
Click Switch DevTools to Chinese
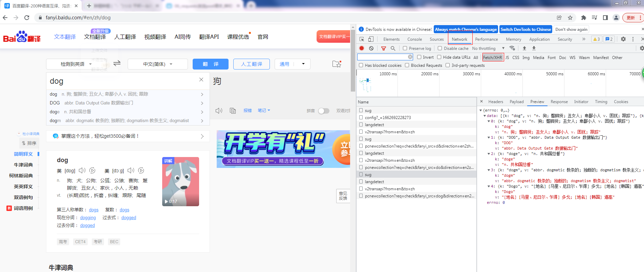tap(526, 30)
